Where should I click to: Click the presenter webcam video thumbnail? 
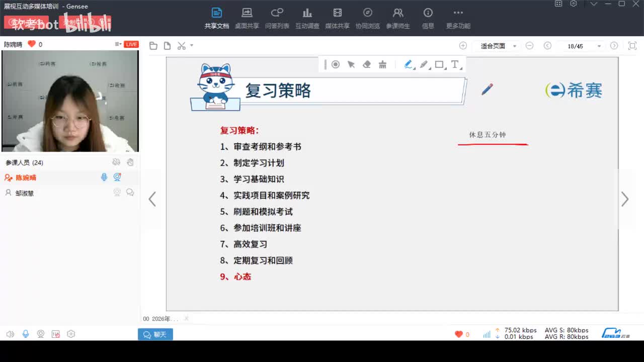tap(70, 101)
